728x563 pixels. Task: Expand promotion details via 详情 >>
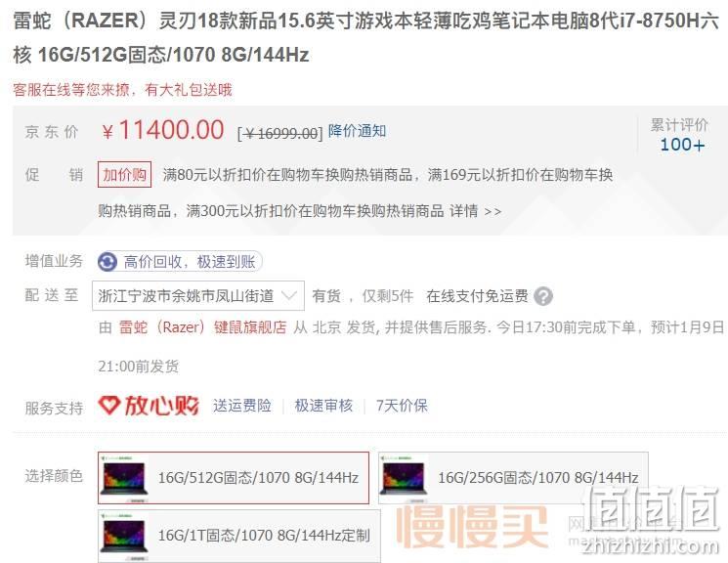click(x=476, y=212)
